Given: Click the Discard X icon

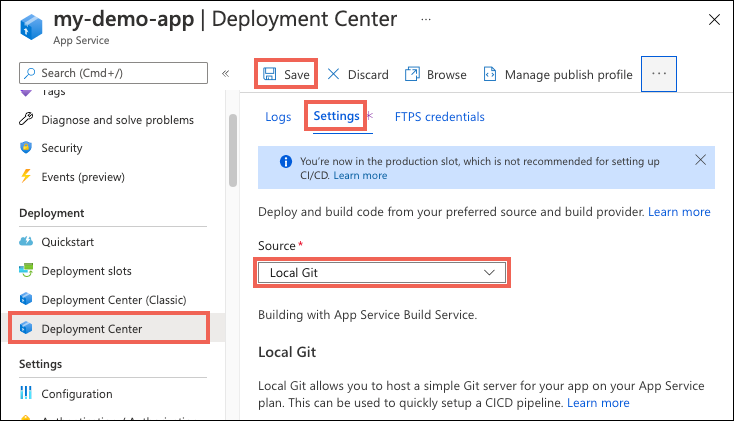Looking at the screenshot, I should [x=333, y=74].
